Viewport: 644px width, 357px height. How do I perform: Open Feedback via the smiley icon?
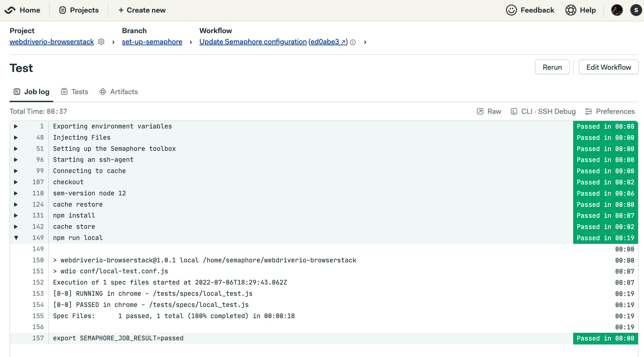pos(511,10)
